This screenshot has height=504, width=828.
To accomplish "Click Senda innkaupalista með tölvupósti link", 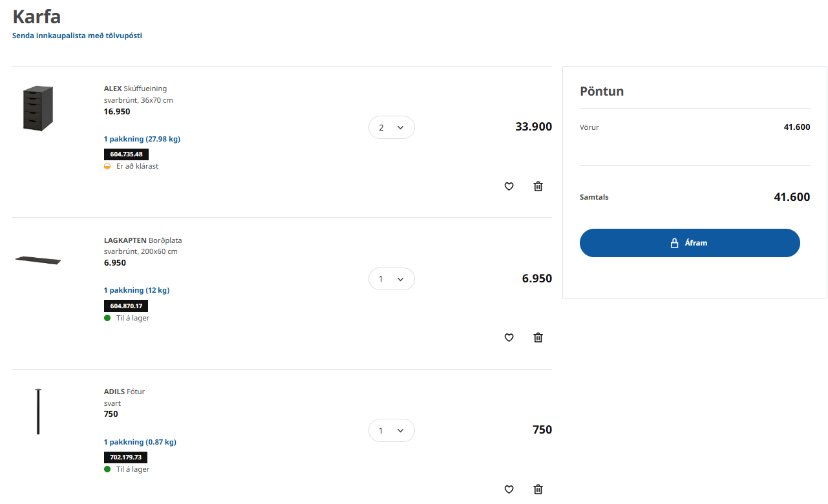I will pyautogui.click(x=77, y=36).
